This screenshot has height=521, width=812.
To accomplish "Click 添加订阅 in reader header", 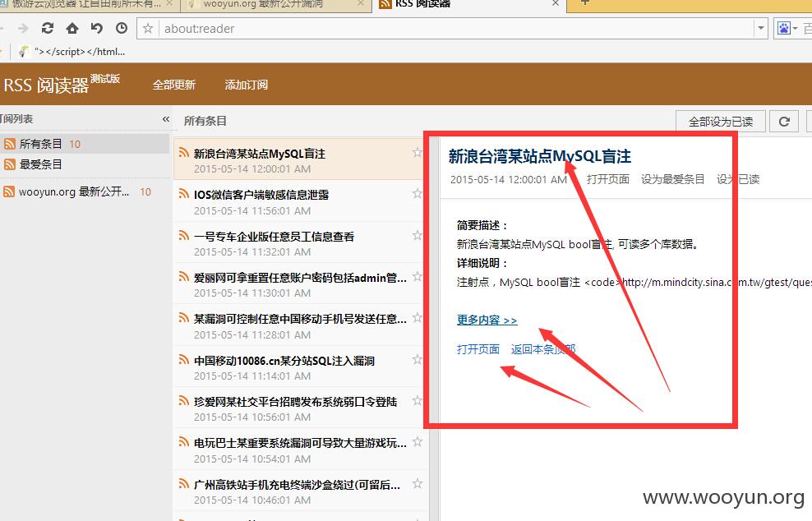I will tap(246, 85).
